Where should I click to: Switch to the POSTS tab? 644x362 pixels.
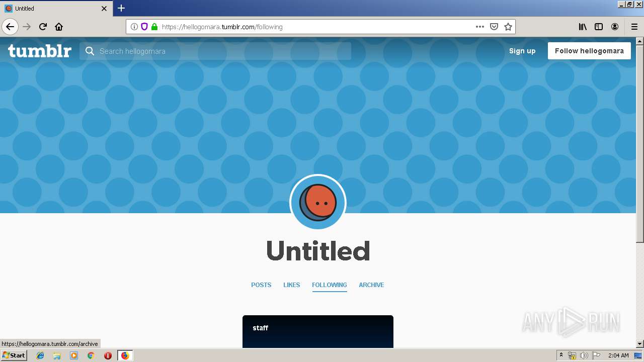261,285
